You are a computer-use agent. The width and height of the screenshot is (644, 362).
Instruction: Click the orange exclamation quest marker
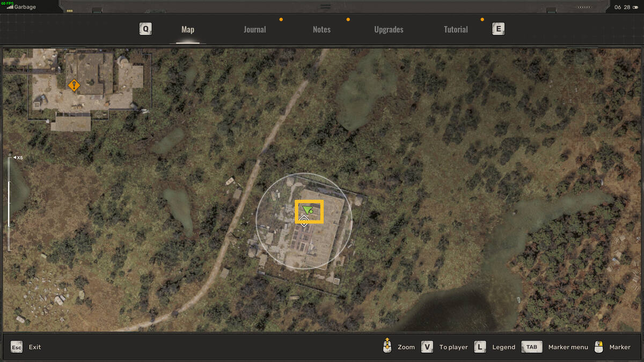coord(74,85)
